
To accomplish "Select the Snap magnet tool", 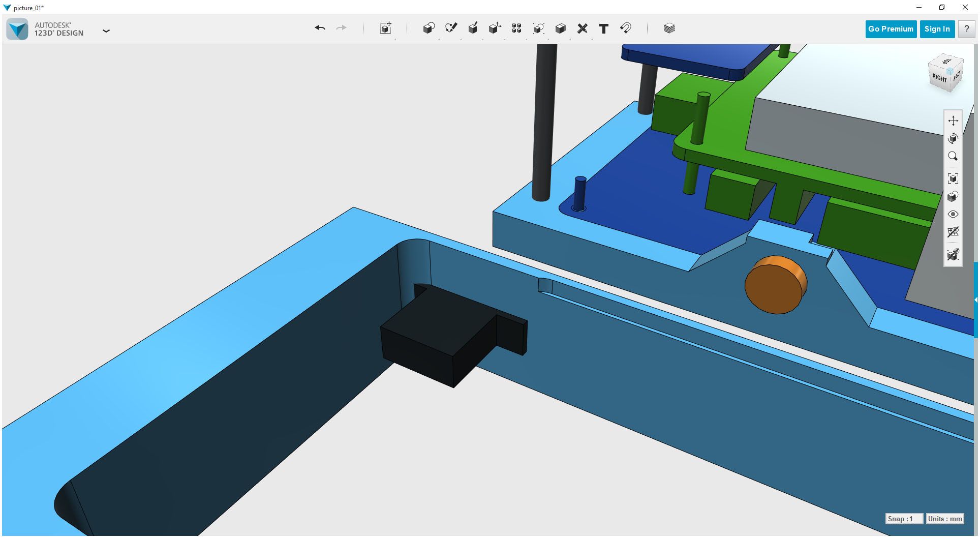I will [626, 28].
